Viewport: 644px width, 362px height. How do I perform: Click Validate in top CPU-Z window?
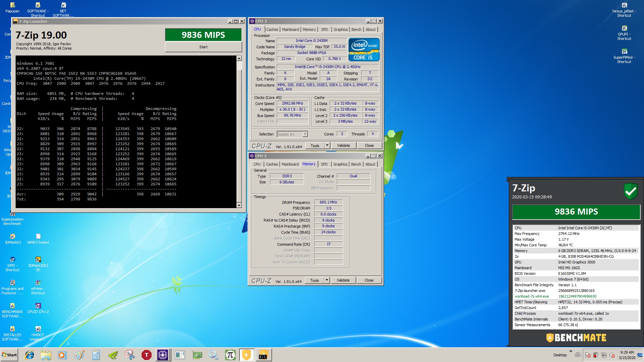(343, 145)
